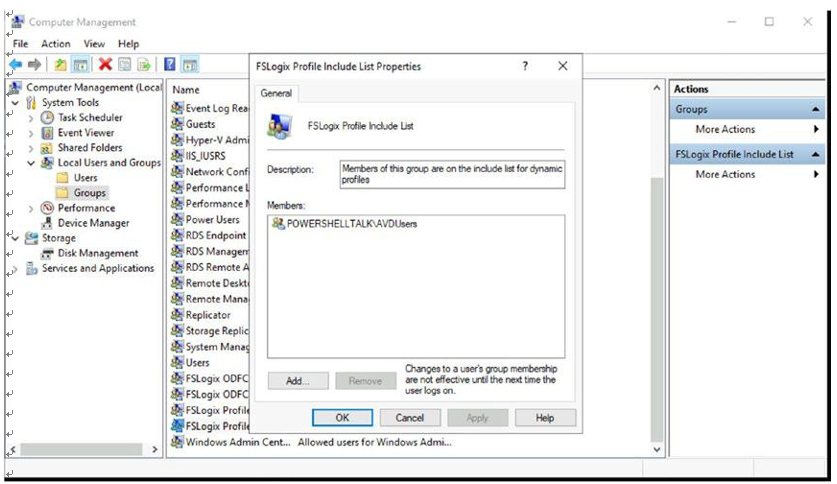Toggle the Show/Hide Console Tree icon

(81, 65)
